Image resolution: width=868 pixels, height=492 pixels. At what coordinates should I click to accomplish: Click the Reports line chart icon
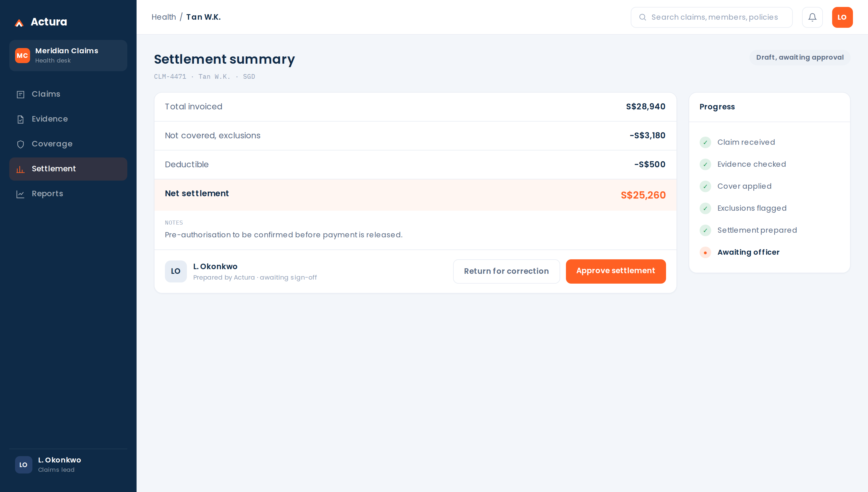[21, 194]
